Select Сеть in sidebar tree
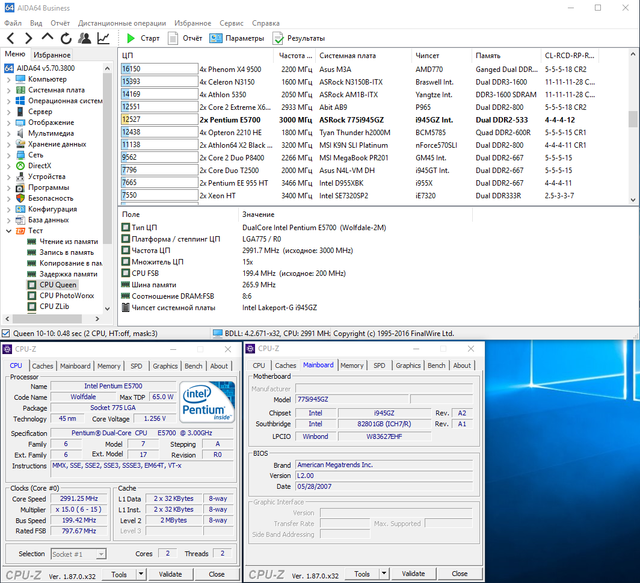Image resolution: width=640 pixels, height=583 pixels. click(x=36, y=155)
